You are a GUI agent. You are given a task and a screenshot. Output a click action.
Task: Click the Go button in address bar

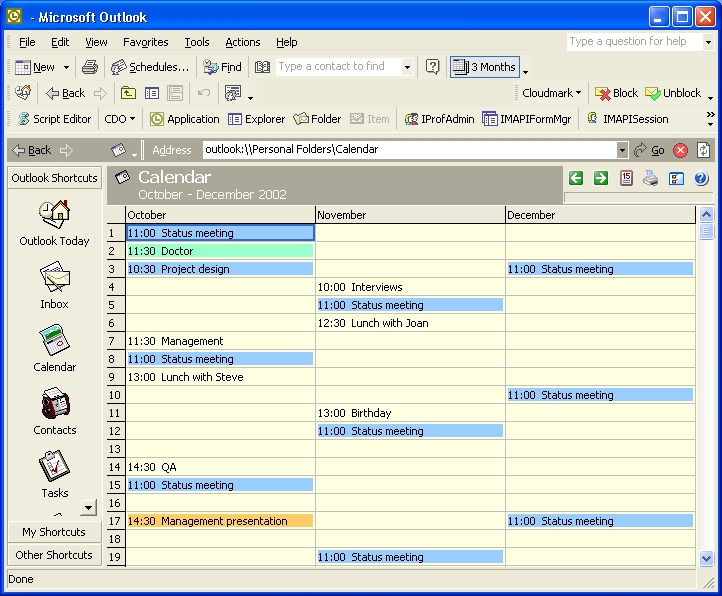pos(649,150)
